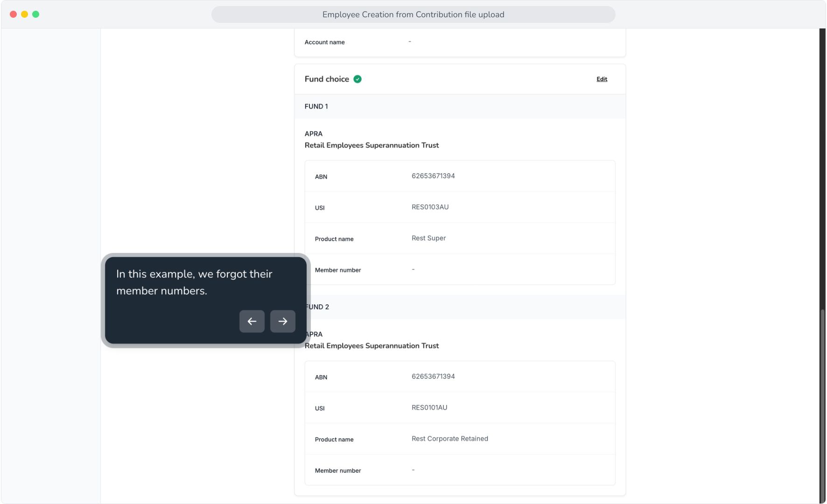The height and width of the screenshot is (504, 827).
Task: Click the Fund 1 Member number row
Action: click(460, 269)
